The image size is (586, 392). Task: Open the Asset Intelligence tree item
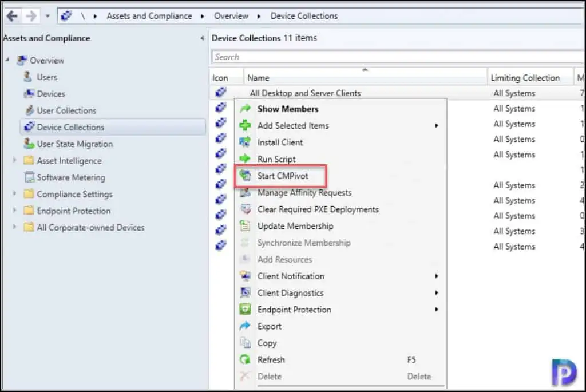point(69,161)
